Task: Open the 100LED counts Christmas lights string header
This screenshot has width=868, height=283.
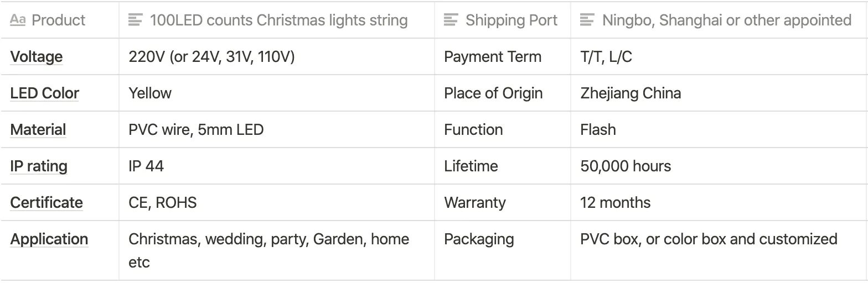Action: 277,20
